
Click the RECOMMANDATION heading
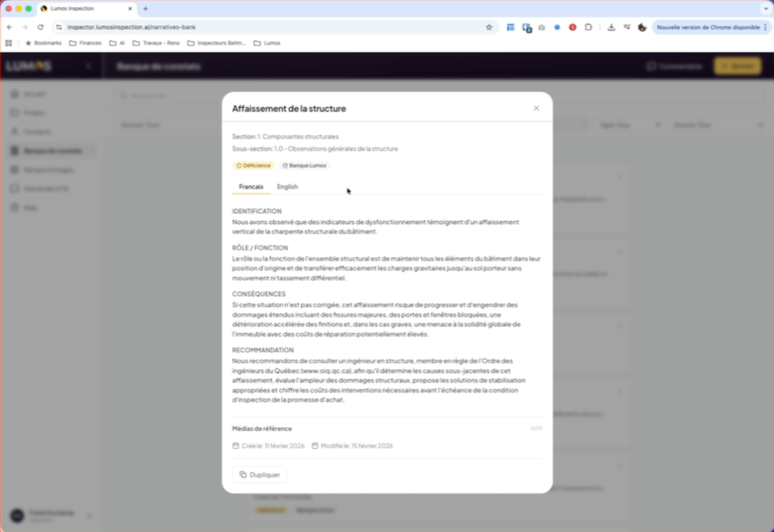point(263,350)
